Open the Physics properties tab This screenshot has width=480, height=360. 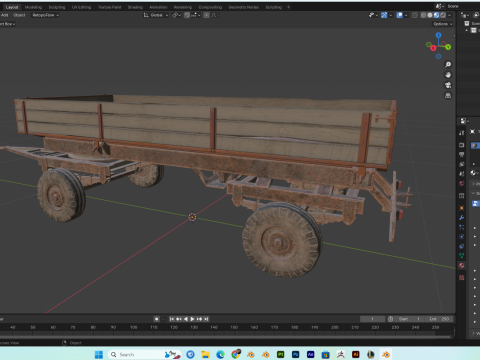[x=462, y=237]
